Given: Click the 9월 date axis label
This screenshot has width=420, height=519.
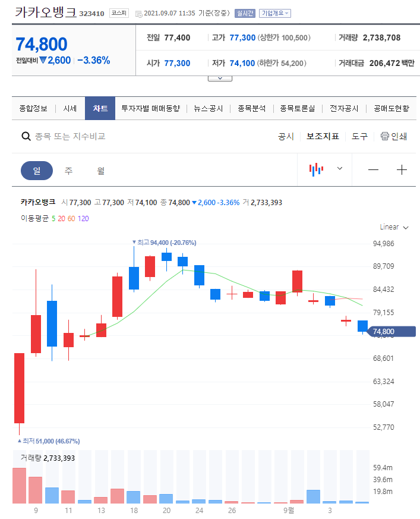Looking at the screenshot, I should pyautogui.click(x=289, y=510).
